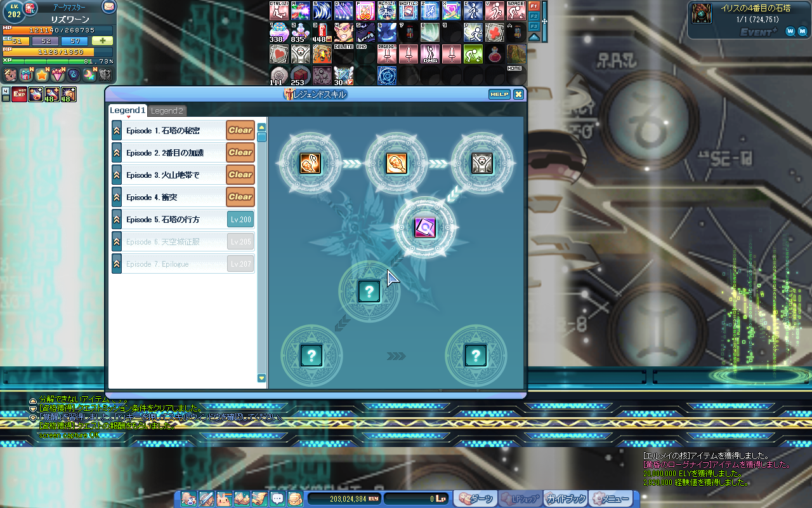The image size is (812, 508).
Task: Expand Episode 3. 火山地帯で entry
Action: 117,175
